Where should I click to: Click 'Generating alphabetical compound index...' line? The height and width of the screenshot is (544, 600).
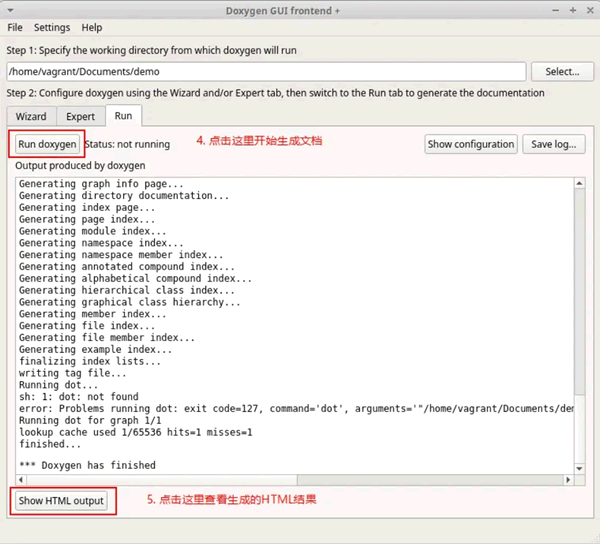tap(136, 278)
